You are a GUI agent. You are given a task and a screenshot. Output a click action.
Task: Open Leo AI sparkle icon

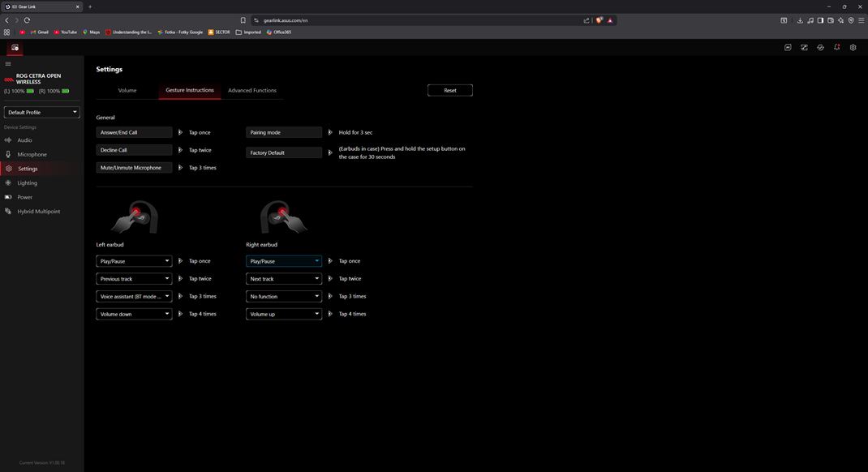coord(840,20)
